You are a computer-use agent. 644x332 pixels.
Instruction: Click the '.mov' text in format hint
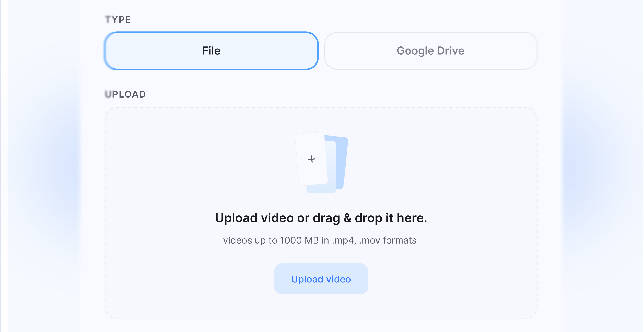point(370,240)
